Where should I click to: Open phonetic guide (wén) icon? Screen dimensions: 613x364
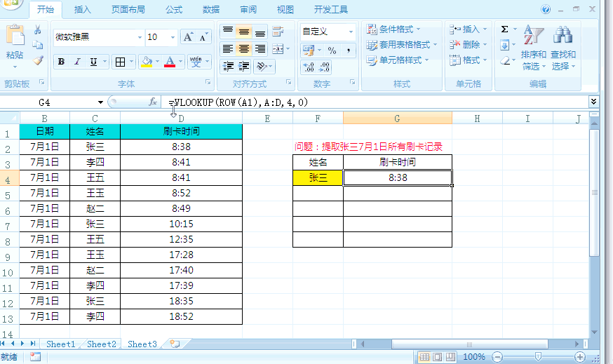(x=196, y=62)
